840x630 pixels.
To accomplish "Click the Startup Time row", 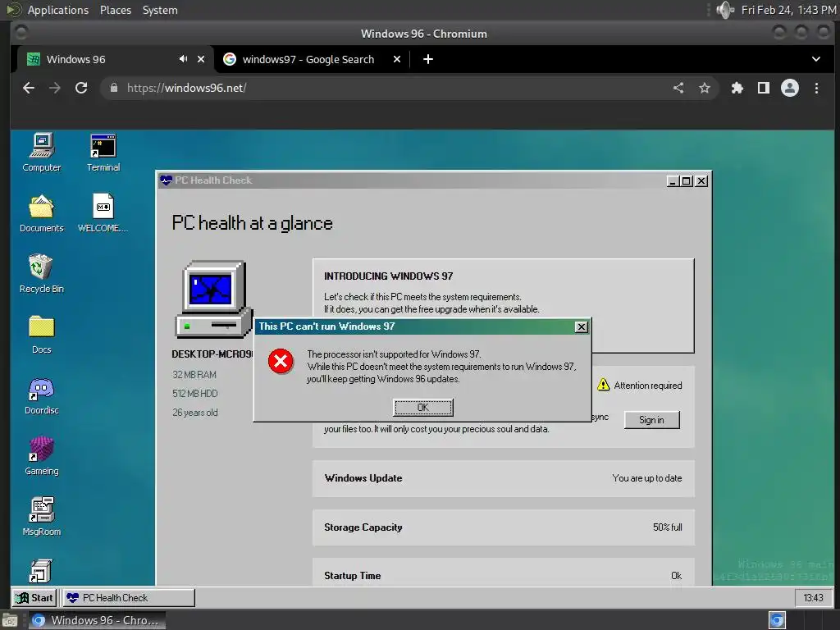I will (504, 573).
